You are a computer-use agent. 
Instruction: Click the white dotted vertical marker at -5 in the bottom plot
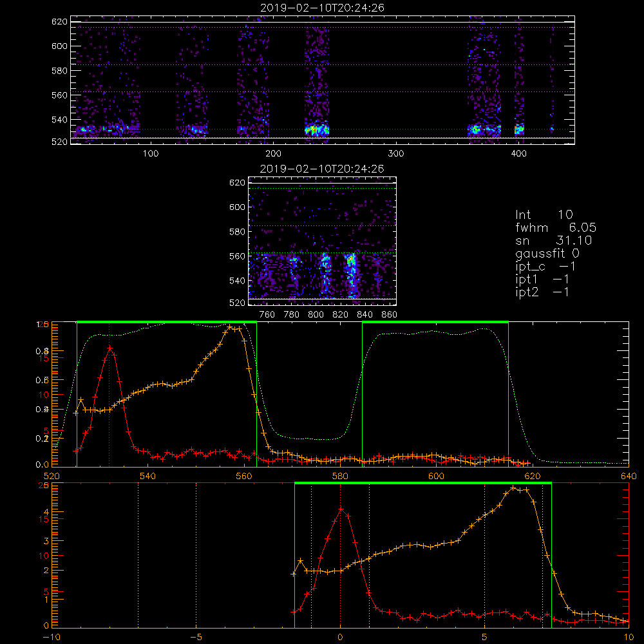[x=196, y=555]
